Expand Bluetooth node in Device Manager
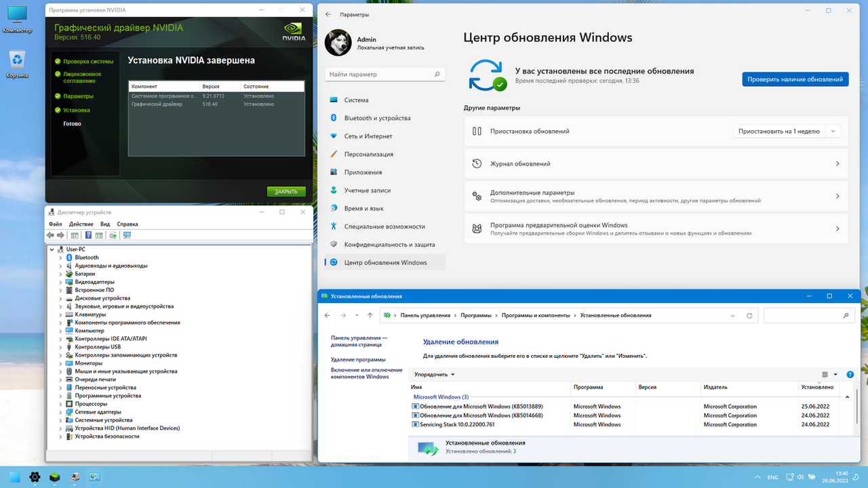Viewport: 868px width, 488px height. click(60, 258)
